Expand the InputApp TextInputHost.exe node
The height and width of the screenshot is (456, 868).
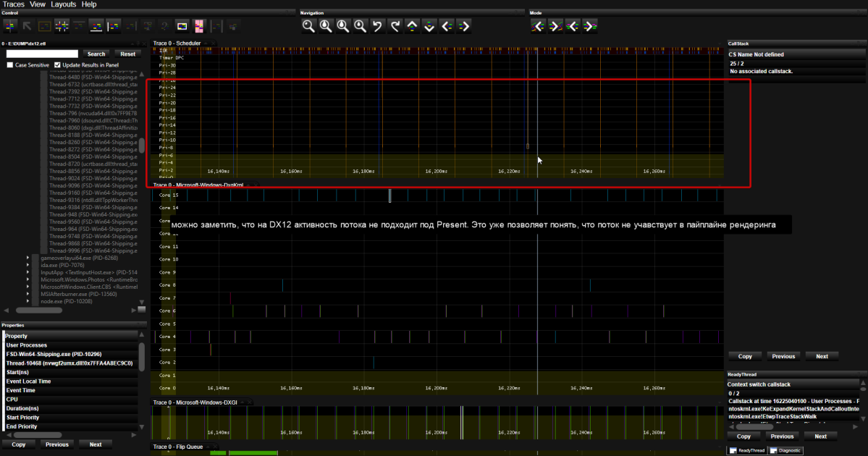[x=28, y=272]
